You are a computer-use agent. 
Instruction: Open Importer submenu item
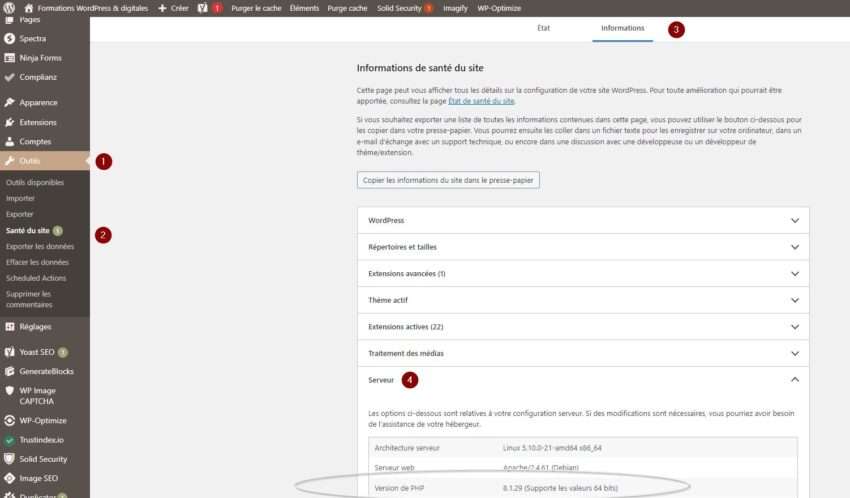pyautogui.click(x=20, y=198)
